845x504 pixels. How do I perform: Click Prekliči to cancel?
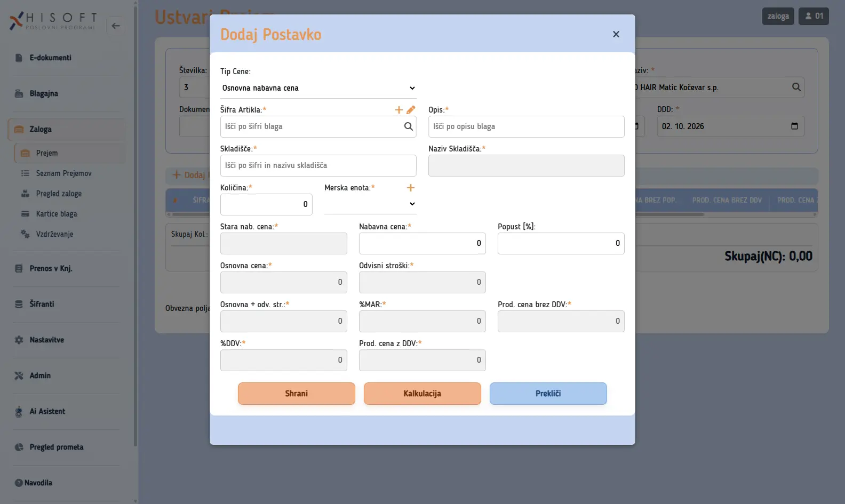548,394
